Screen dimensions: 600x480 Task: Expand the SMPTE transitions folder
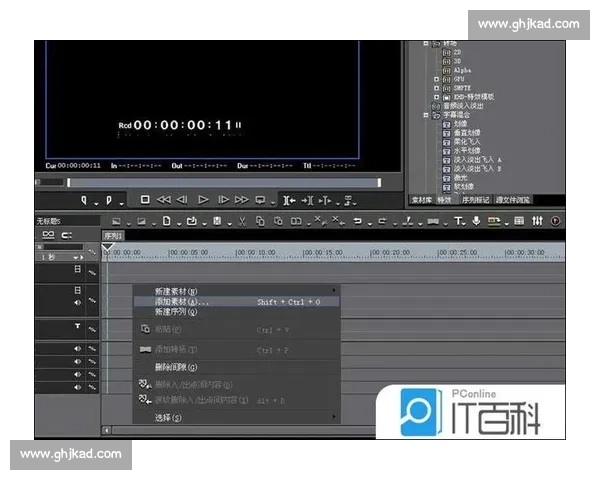pyautogui.click(x=436, y=88)
